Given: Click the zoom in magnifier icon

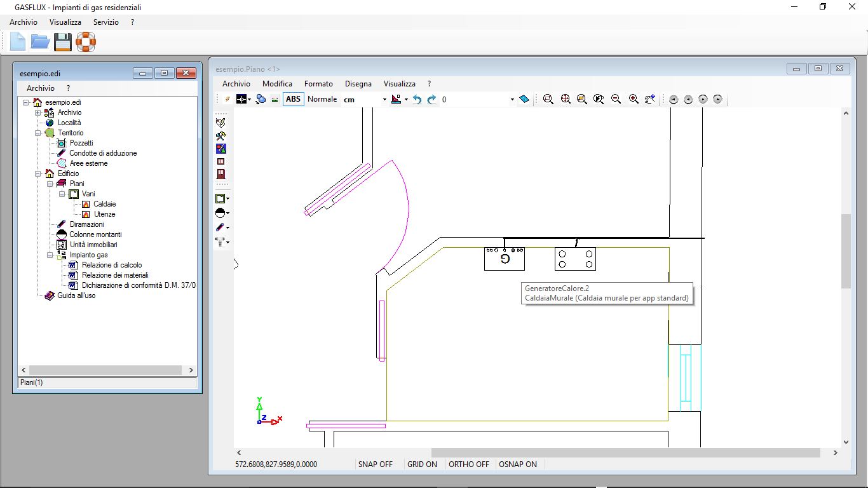Looking at the screenshot, I should click(x=634, y=99).
